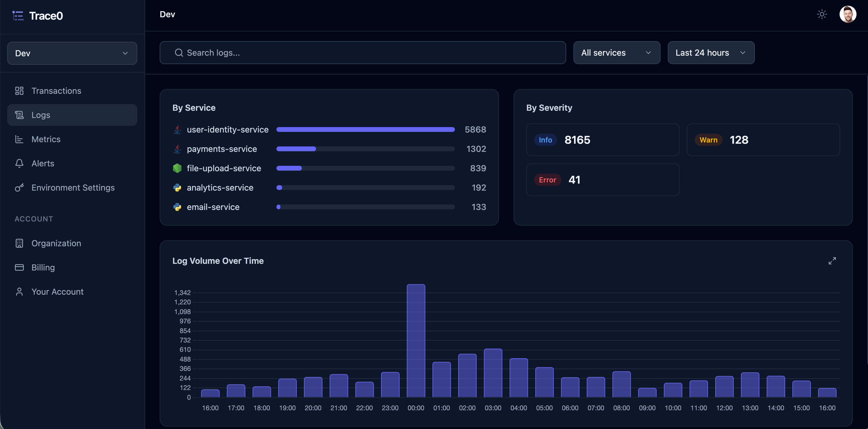
Task: Click the Dev breadcrumb title in header
Action: click(168, 14)
